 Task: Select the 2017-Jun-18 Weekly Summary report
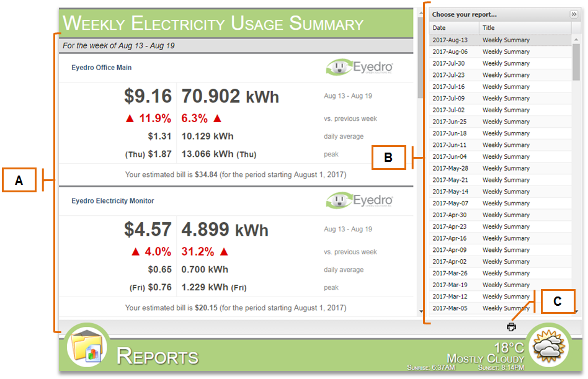click(501, 133)
